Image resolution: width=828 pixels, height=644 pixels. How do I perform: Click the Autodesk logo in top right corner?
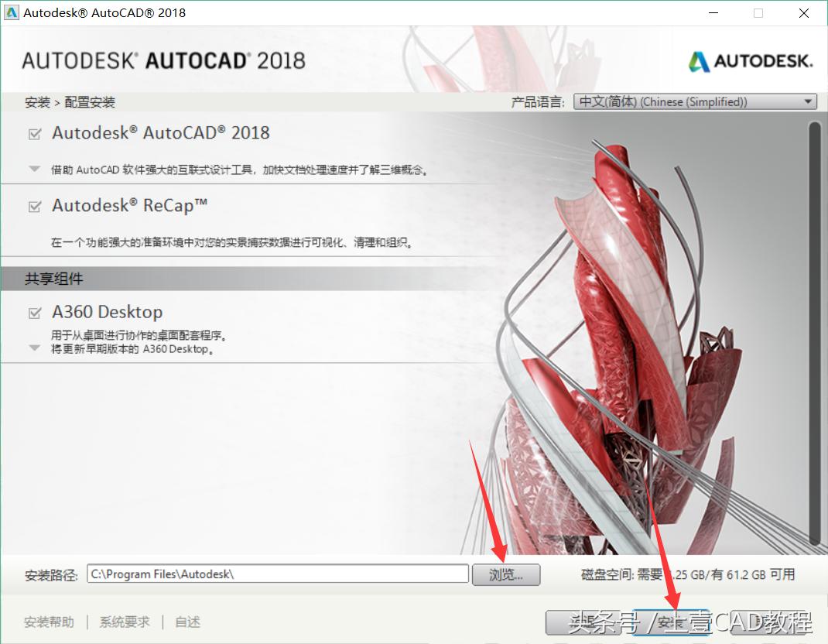click(748, 60)
